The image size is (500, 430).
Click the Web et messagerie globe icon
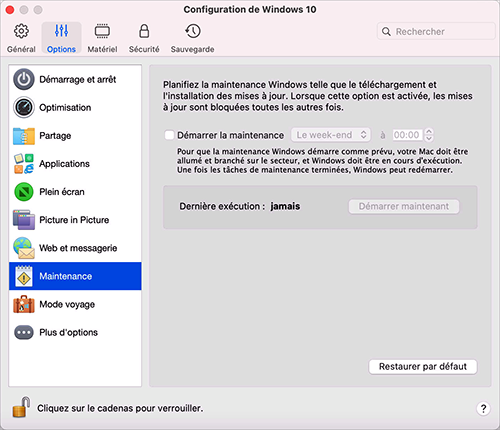pyautogui.click(x=24, y=248)
